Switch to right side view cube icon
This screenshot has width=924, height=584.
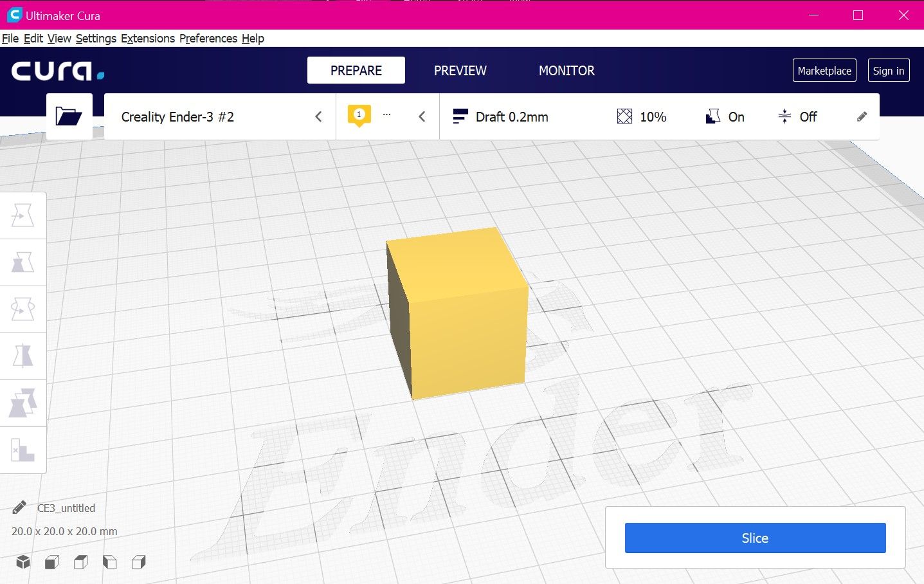point(138,562)
